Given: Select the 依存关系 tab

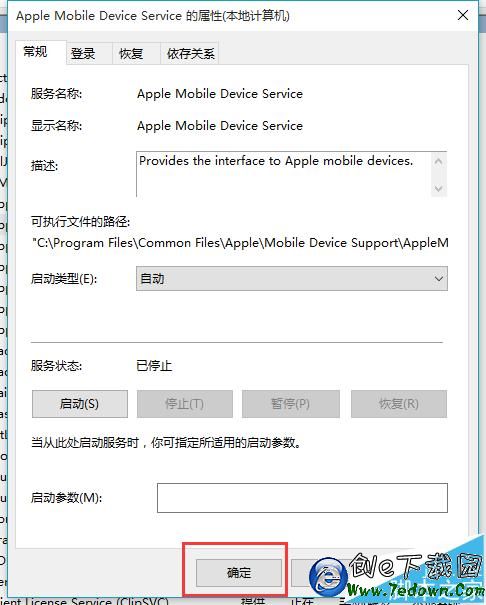Looking at the screenshot, I should pos(190,53).
